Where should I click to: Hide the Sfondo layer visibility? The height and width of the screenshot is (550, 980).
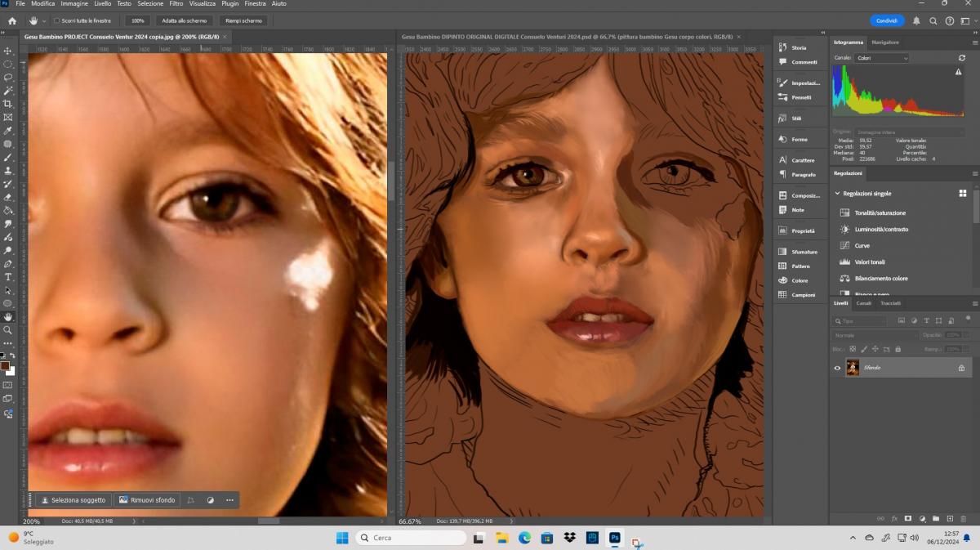tap(837, 368)
